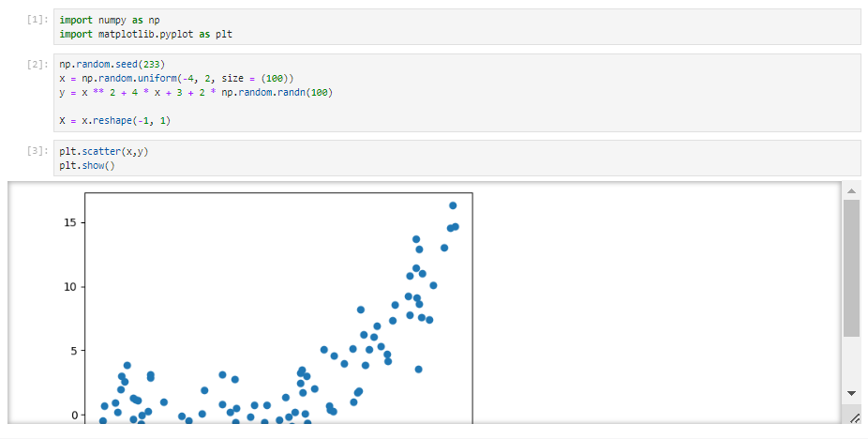868x439 pixels.
Task: Click the scrollbar down arrow
Action: [851, 392]
